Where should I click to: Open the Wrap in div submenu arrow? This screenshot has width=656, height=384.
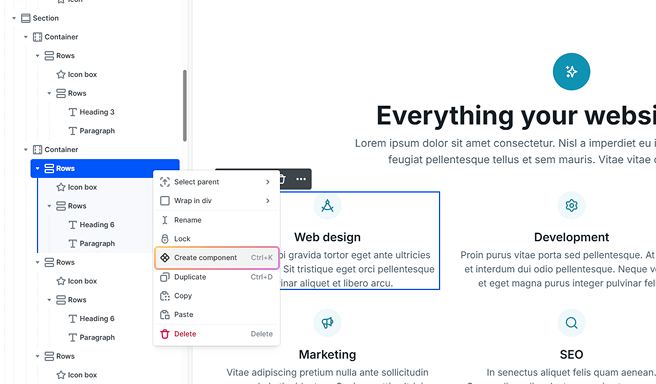pos(268,201)
